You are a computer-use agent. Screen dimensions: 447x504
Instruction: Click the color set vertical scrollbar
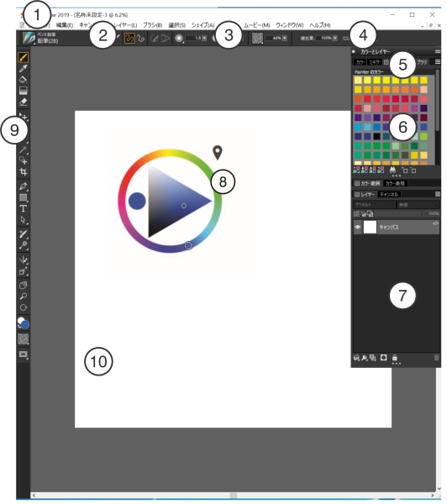(x=438, y=100)
